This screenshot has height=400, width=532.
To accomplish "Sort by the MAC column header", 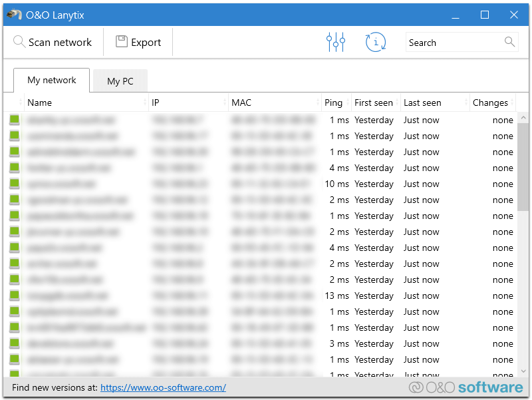I will point(275,102).
